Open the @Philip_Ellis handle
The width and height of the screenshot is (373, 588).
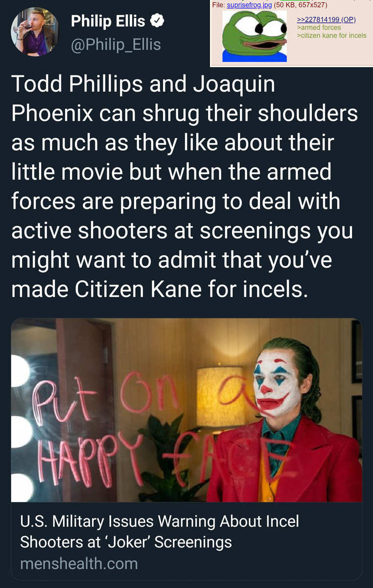click(116, 45)
